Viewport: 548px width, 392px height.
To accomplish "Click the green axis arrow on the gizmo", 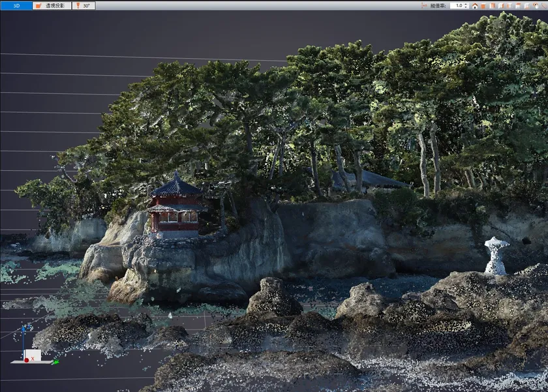I will (x=55, y=362).
